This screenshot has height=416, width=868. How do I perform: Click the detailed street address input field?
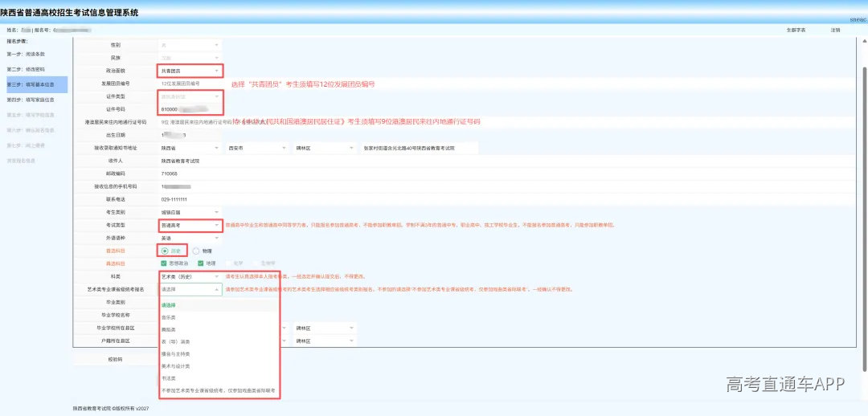pyautogui.click(x=419, y=149)
